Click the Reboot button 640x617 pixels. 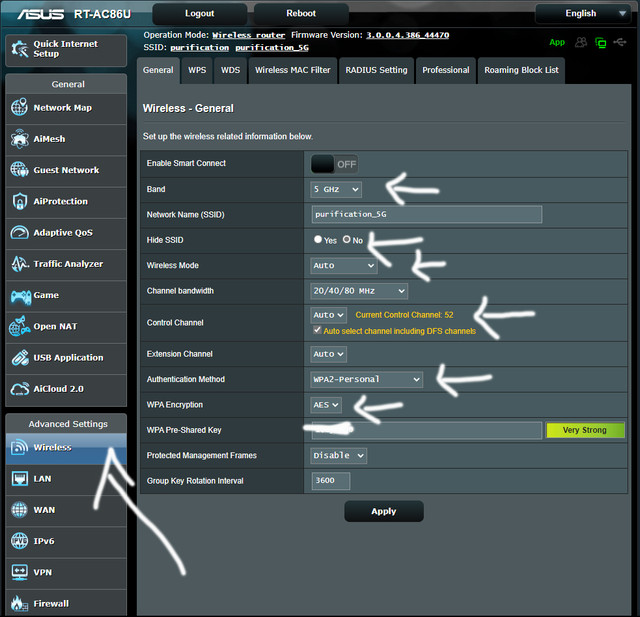click(x=301, y=13)
